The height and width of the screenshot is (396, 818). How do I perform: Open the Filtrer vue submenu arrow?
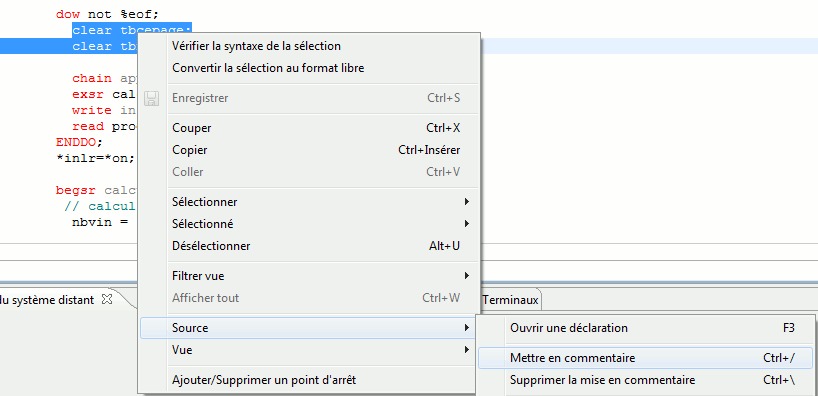[x=467, y=275]
